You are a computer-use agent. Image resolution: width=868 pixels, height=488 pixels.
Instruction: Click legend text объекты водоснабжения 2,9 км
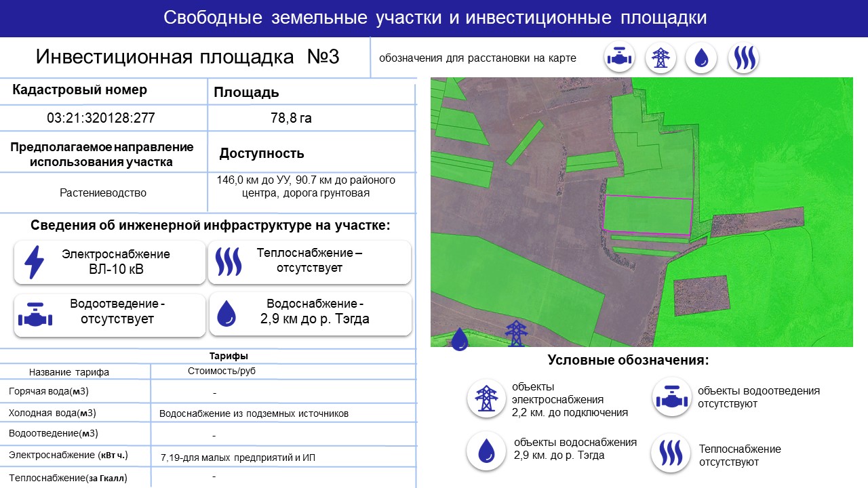point(576,449)
